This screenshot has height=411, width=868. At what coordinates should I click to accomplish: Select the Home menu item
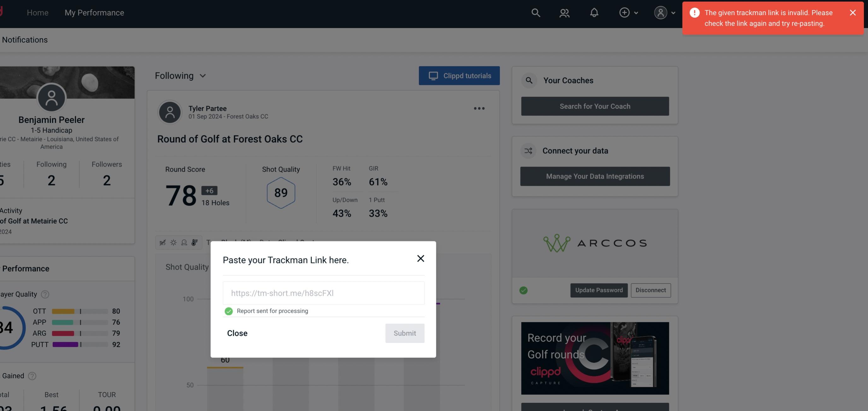38,12
